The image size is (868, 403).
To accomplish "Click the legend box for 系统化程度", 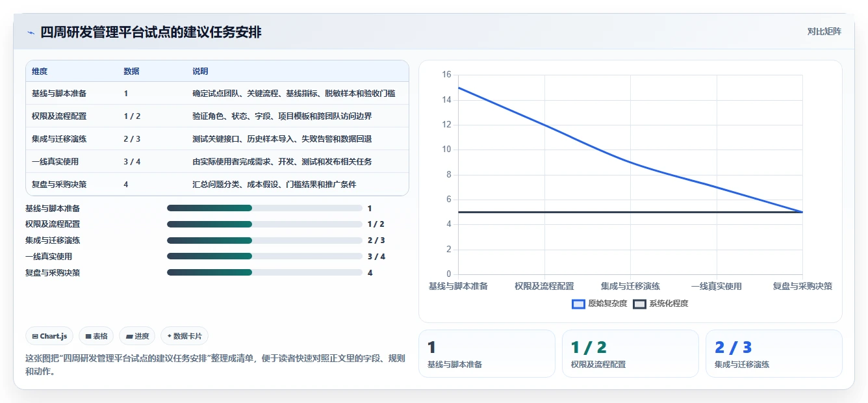I will click(x=639, y=304).
